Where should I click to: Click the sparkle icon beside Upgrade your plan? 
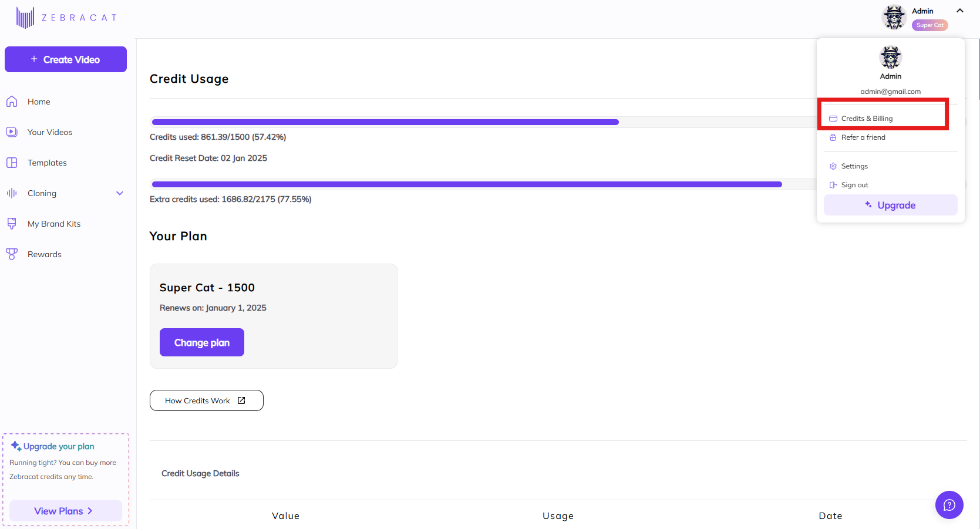click(16, 446)
